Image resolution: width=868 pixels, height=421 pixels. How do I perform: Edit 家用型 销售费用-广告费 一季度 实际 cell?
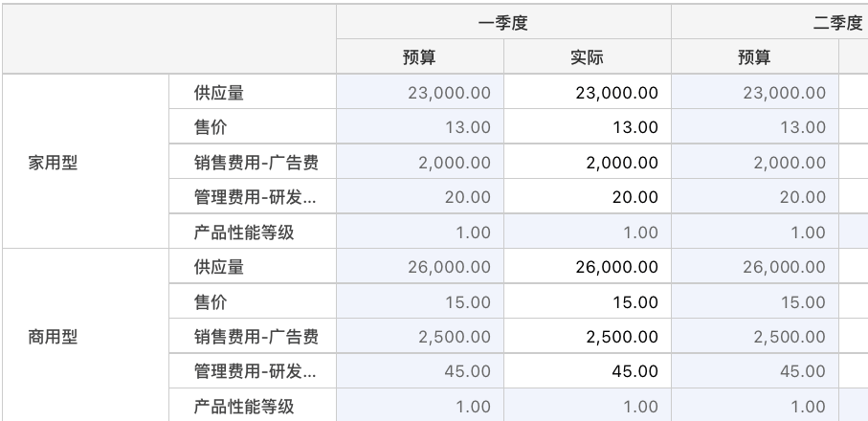(x=588, y=162)
